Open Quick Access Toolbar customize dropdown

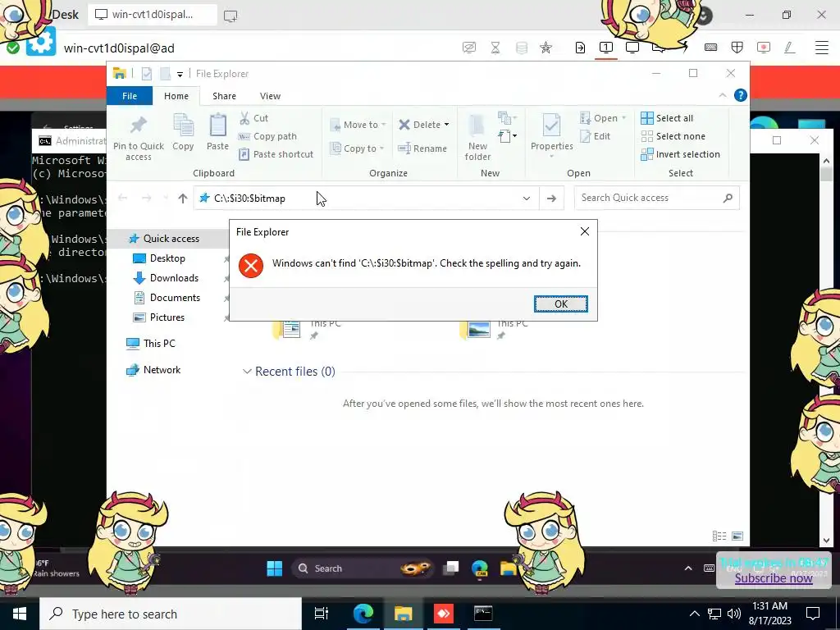coord(180,74)
